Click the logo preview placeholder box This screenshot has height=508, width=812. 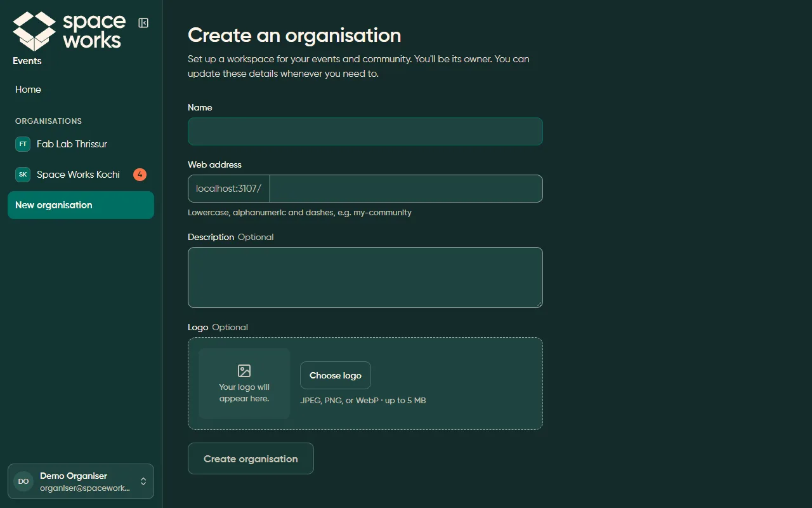point(244,384)
